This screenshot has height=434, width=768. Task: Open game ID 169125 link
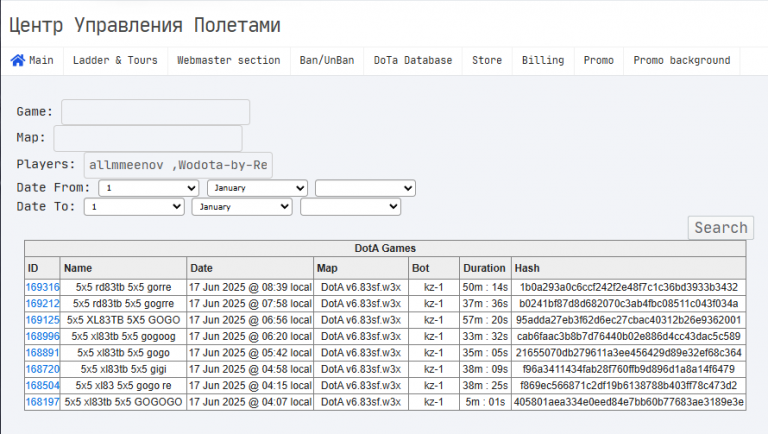43,320
